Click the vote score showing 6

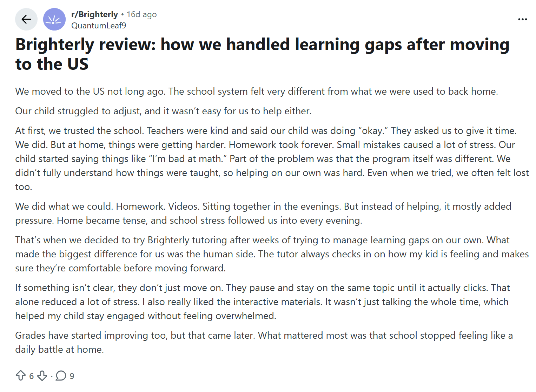point(31,376)
